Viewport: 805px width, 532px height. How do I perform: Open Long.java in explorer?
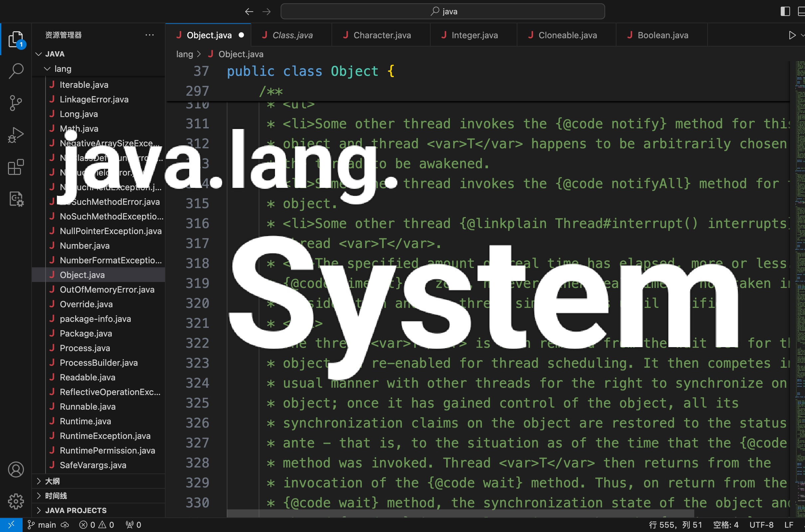pyautogui.click(x=98, y=114)
